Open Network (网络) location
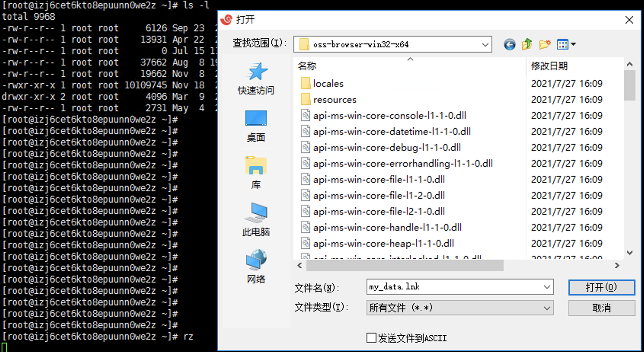Screen dimensions: 644x352 tap(256, 267)
